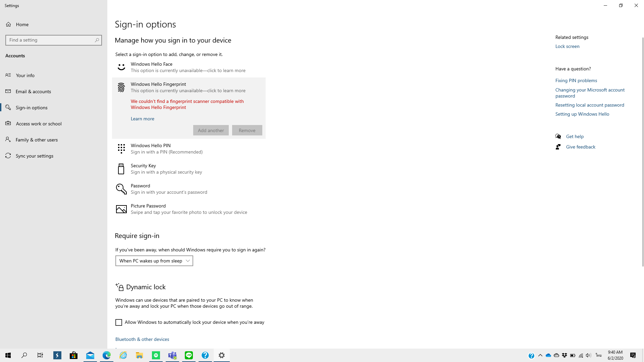Click Learn more under the fingerprint error
Screen dimensions: 644x362
143,119
